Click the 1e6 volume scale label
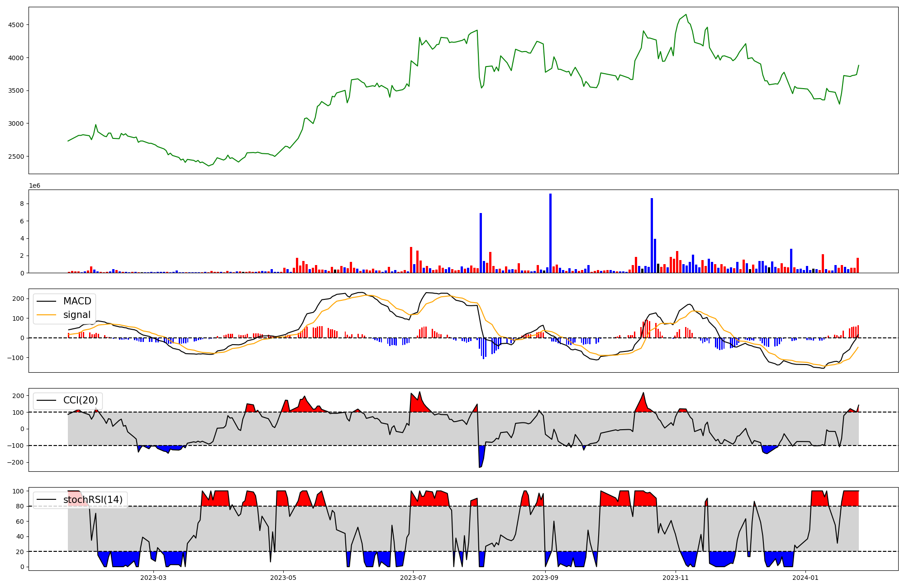The height and width of the screenshot is (588, 905). click(34, 186)
